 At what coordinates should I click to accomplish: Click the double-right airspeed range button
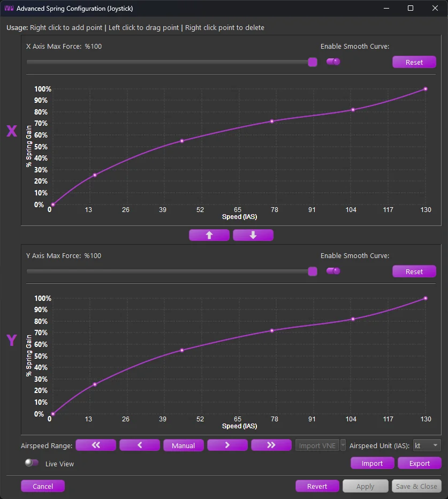(x=271, y=445)
